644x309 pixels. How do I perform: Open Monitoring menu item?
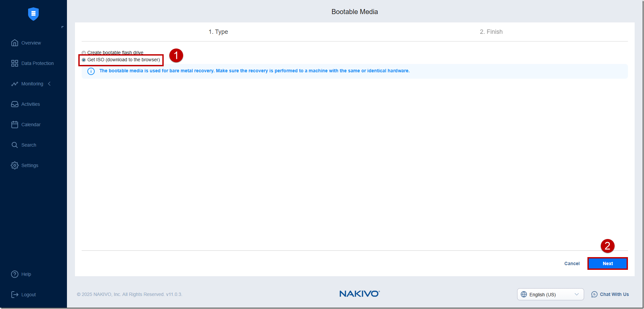click(x=32, y=84)
